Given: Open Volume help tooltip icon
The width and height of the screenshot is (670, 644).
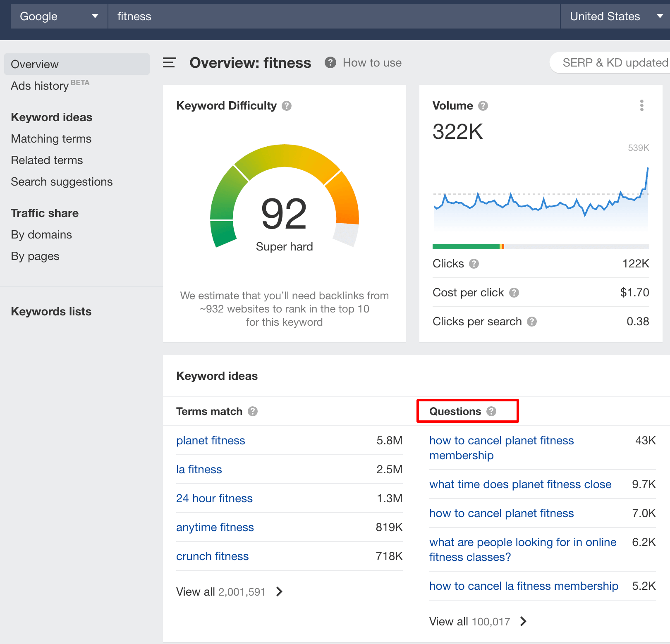Looking at the screenshot, I should 483,106.
